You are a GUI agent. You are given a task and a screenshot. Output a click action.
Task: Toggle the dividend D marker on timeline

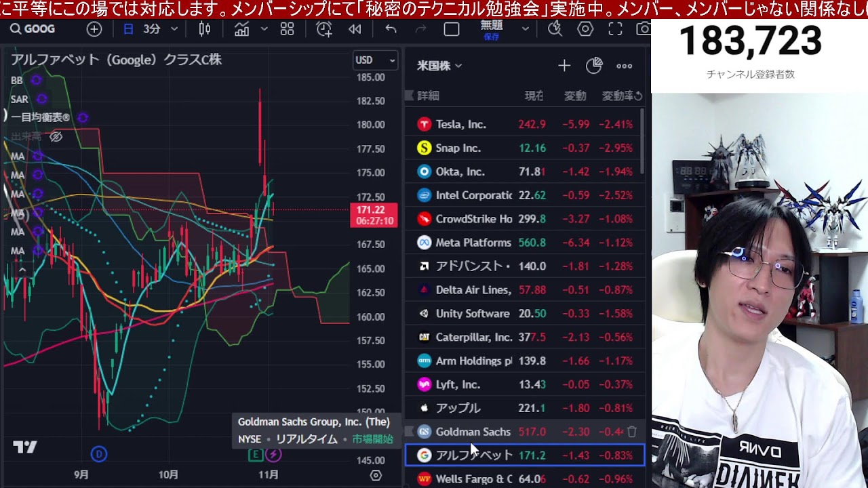tap(99, 454)
